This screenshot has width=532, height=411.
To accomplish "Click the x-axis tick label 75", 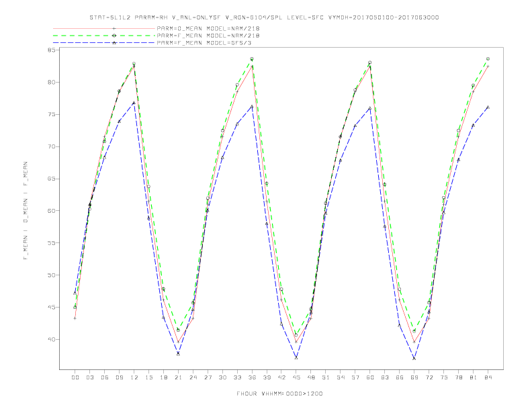I will [444, 377].
